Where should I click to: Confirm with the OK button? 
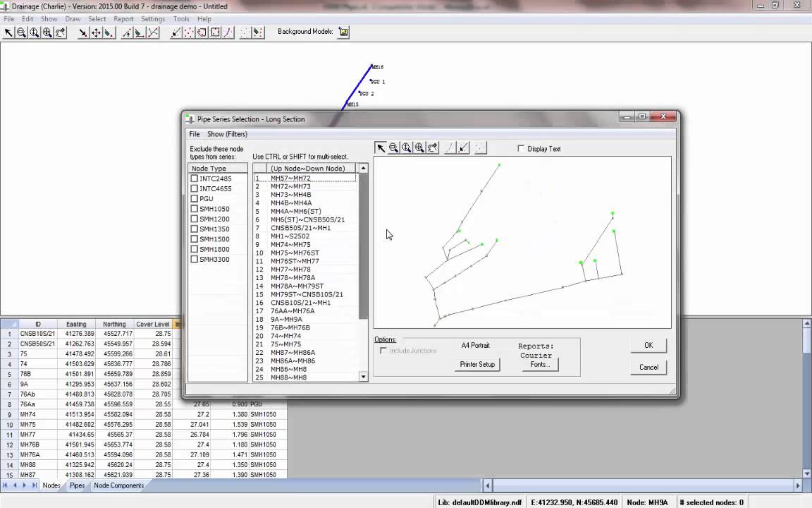648,345
